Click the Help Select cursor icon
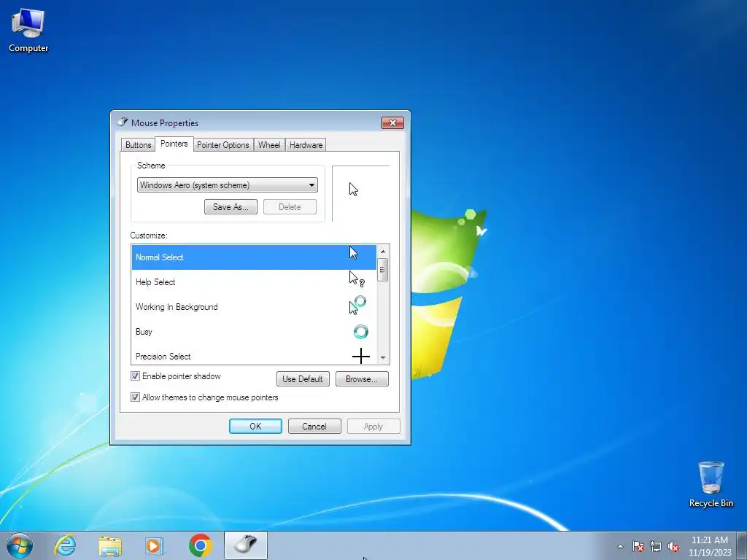 [357, 279]
